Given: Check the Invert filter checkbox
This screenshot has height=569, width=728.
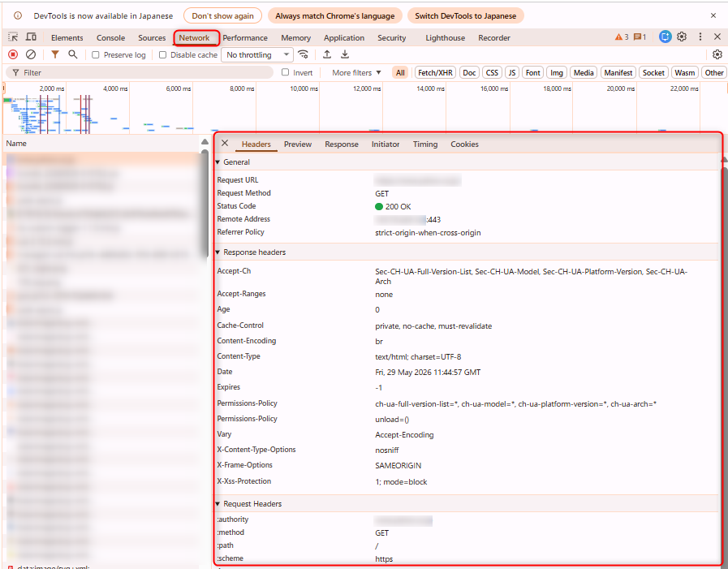Looking at the screenshot, I should click(285, 72).
